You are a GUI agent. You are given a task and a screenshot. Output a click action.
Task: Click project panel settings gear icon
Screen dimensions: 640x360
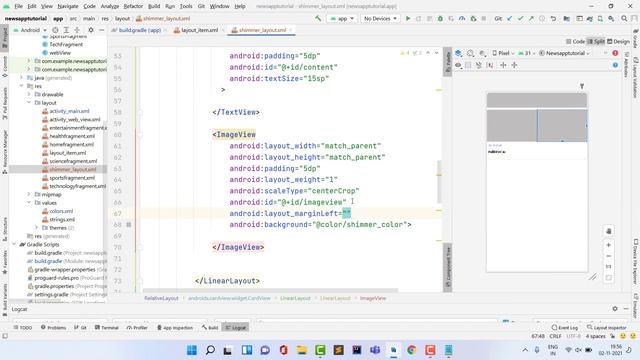point(91,30)
